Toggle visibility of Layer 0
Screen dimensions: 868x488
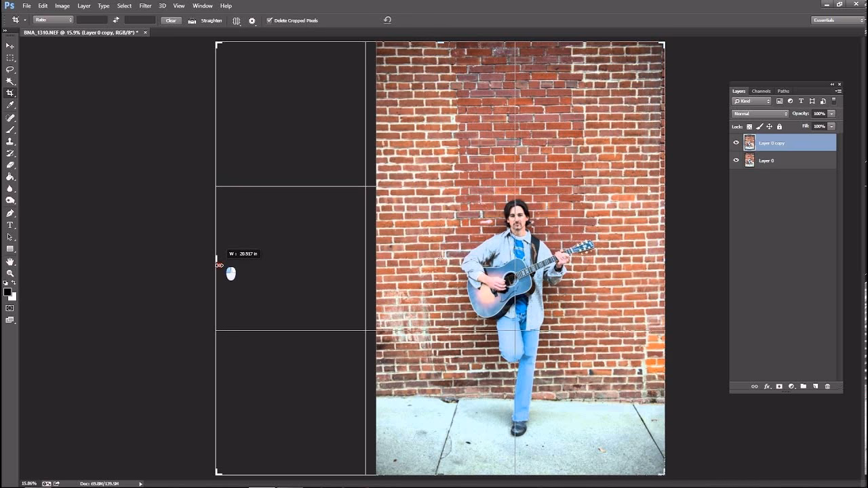coord(736,160)
